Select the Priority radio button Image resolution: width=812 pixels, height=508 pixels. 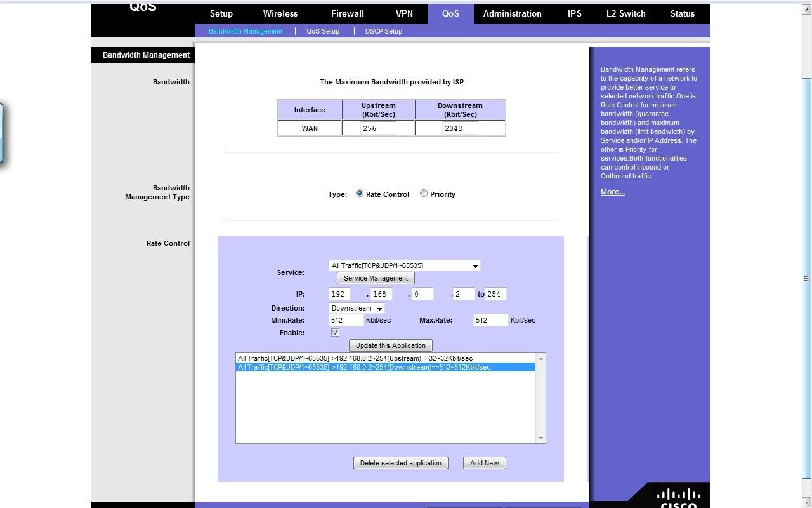[424, 194]
